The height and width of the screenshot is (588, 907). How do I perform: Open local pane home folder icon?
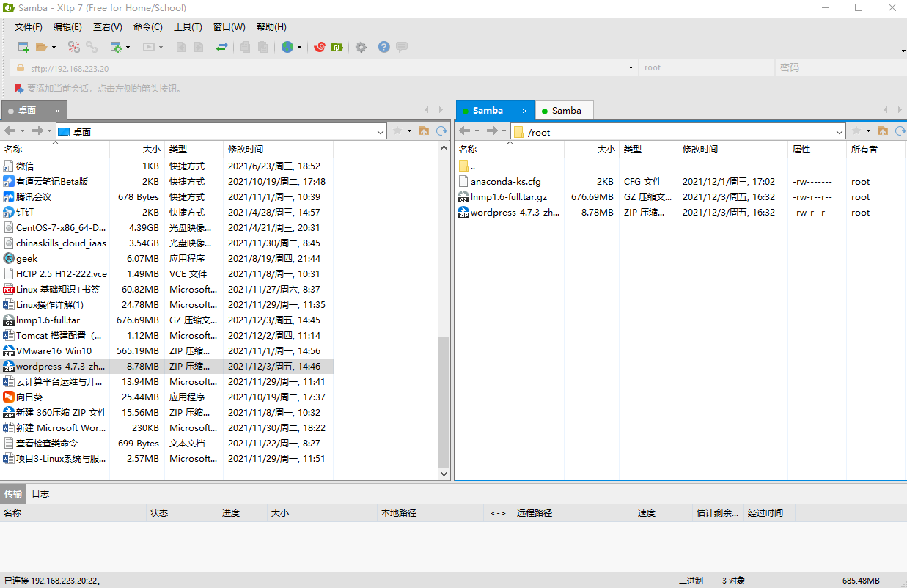pyautogui.click(x=424, y=131)
